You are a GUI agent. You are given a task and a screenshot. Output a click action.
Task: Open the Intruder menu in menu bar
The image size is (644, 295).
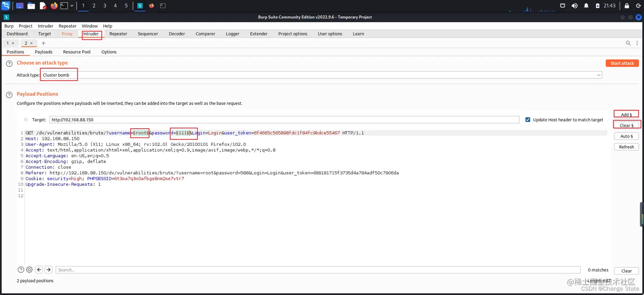coord(46,26)
